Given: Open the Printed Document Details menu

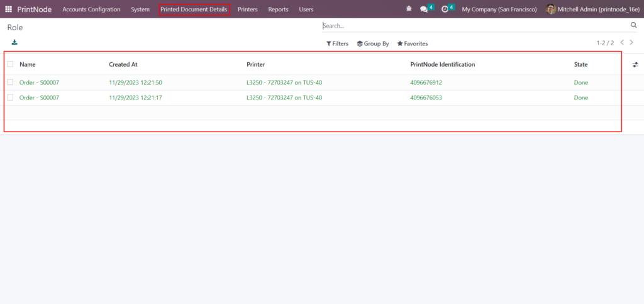Looking at the screenshot, I should click(x=194, y=9).
